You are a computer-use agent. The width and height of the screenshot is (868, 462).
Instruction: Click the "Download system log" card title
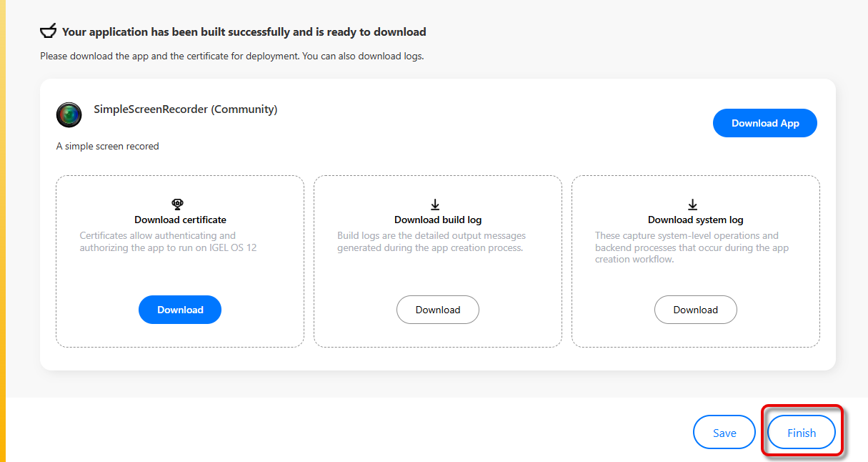(x=696, y=220)
